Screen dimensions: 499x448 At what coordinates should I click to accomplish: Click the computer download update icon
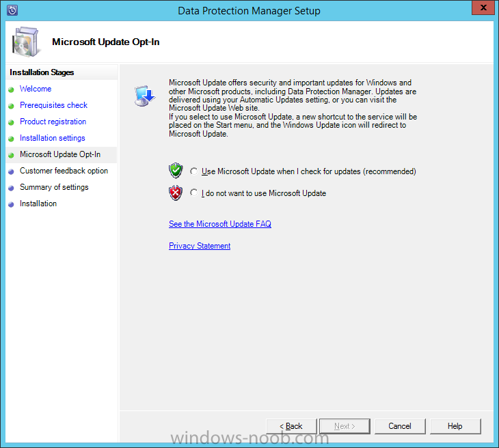click(145, 96)
